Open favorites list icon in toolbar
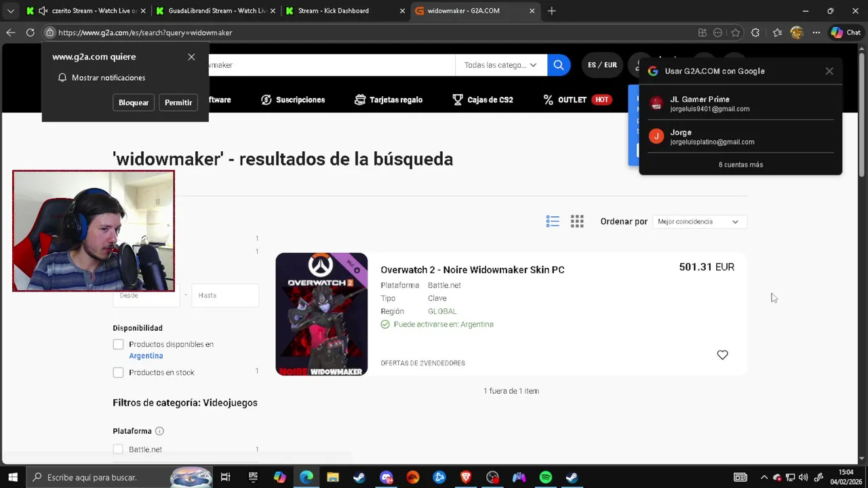This screenshot has height=488, width=868. [x=777, y=33]
